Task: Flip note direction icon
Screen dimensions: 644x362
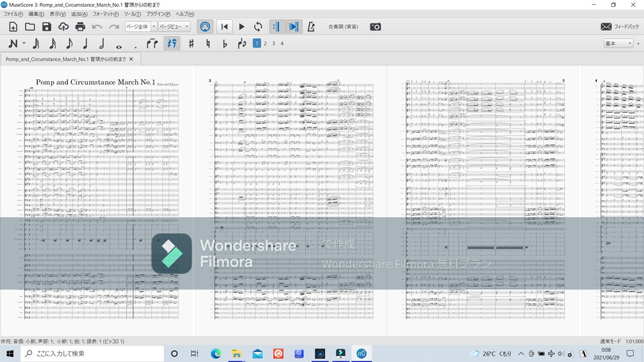Action: tap(242, 44)
